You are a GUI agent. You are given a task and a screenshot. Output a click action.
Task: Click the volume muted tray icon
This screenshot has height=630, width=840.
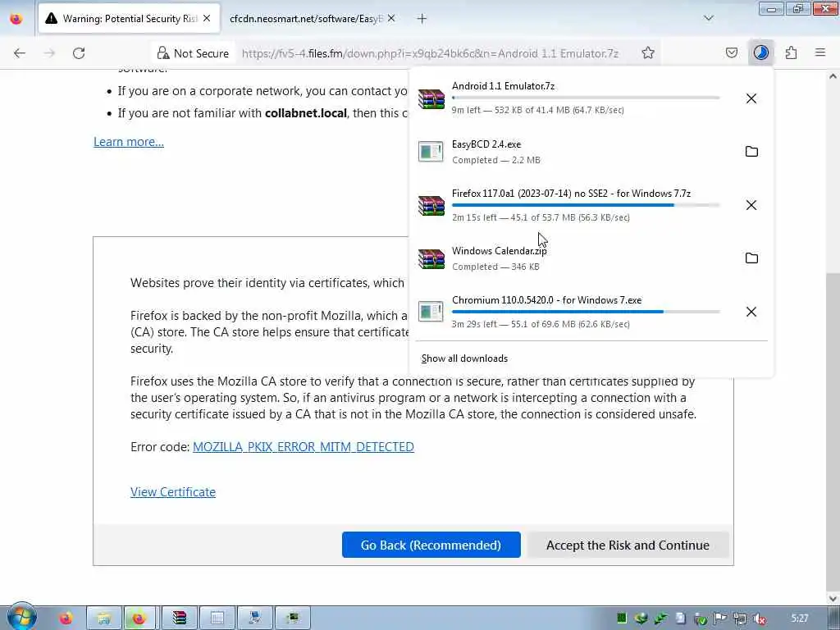(760, 619)
